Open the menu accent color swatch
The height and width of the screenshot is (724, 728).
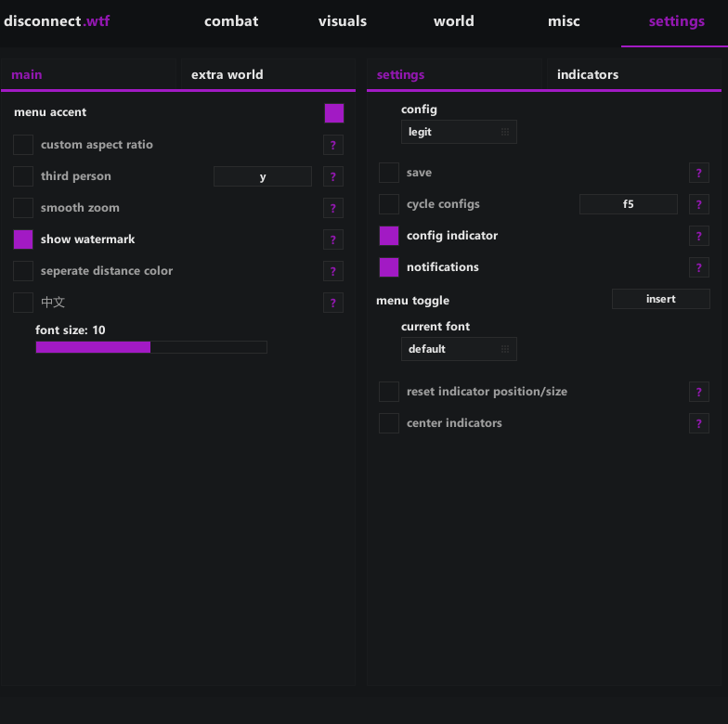point(334,113)
